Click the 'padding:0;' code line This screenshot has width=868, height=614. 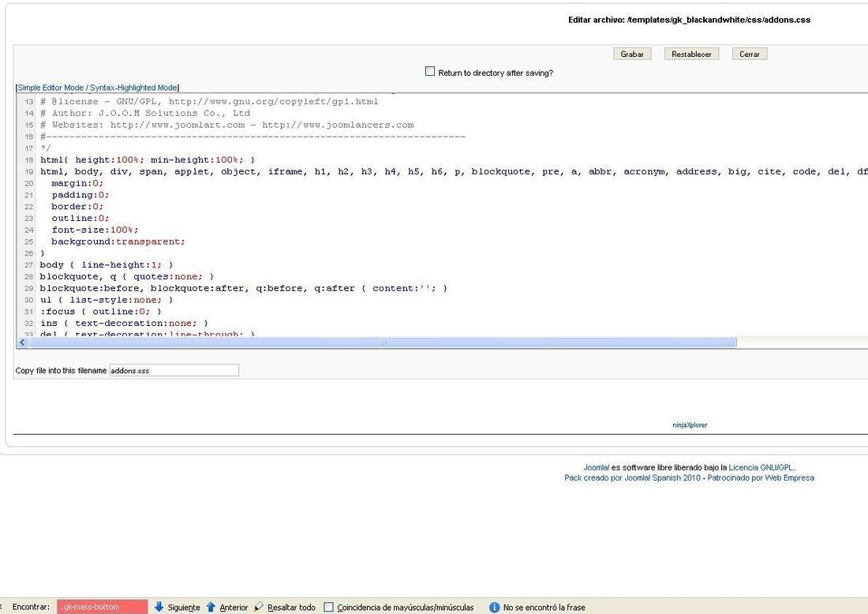pyautogui.click(x=80, y=195)
